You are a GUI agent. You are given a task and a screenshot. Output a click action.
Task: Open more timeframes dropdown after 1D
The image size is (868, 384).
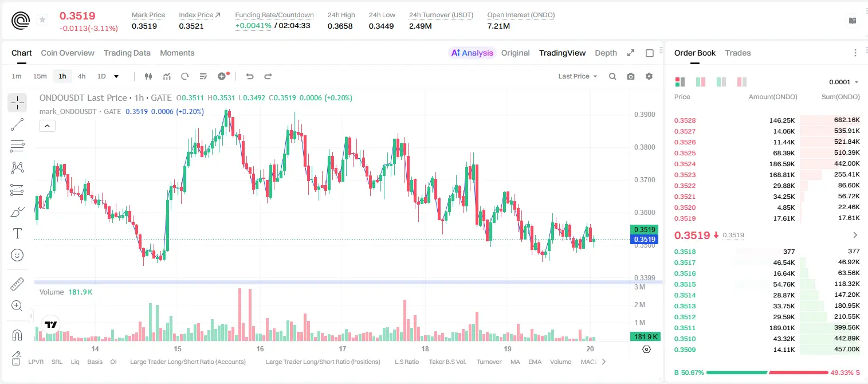[x=116, y=76]
